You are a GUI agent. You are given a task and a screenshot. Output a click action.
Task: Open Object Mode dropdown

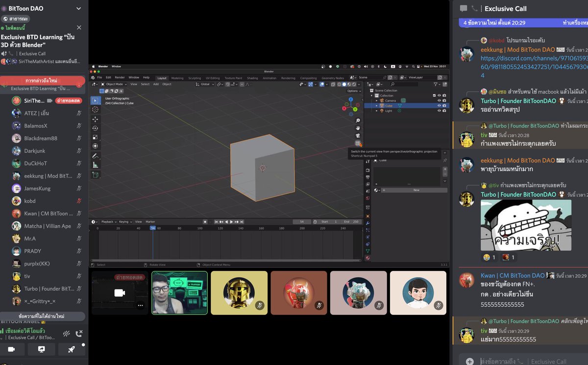(x=114, y=84)
